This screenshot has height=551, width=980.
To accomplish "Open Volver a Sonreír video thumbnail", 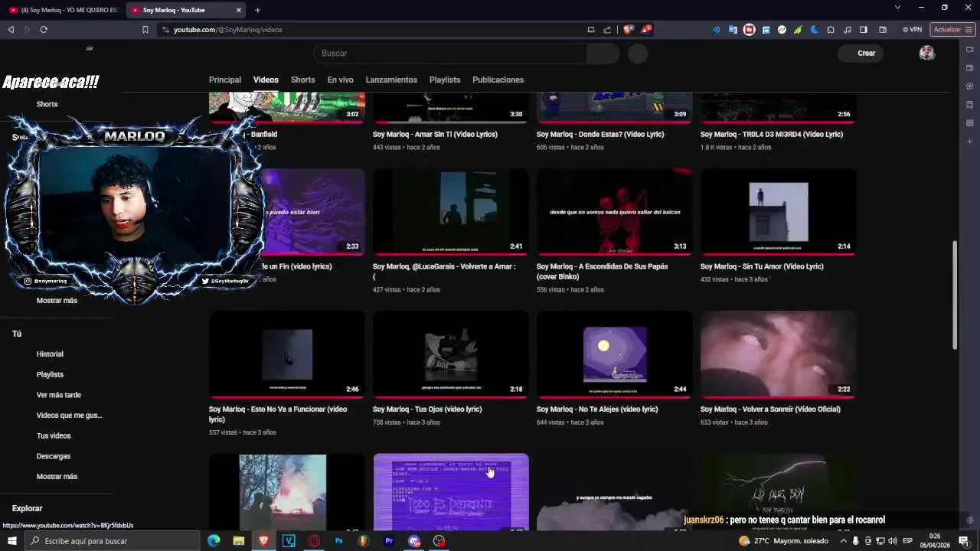I will [x=779, y=354].
